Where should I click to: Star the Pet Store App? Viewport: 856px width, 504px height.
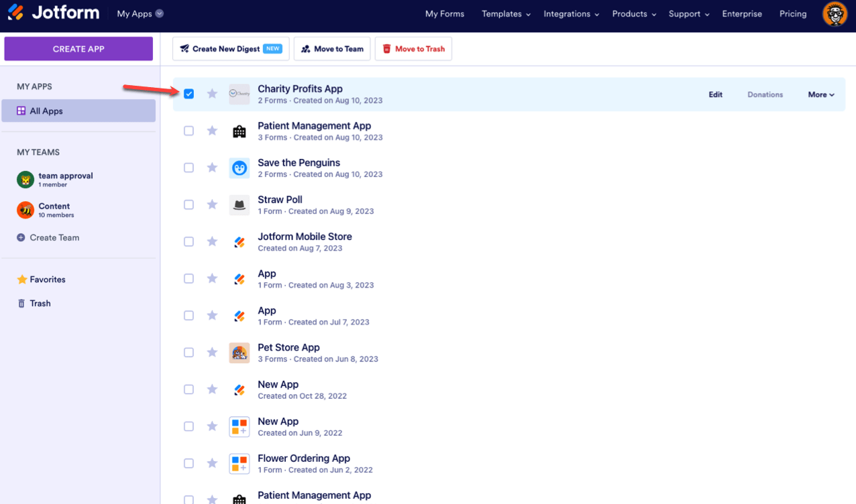coord(212,352)
